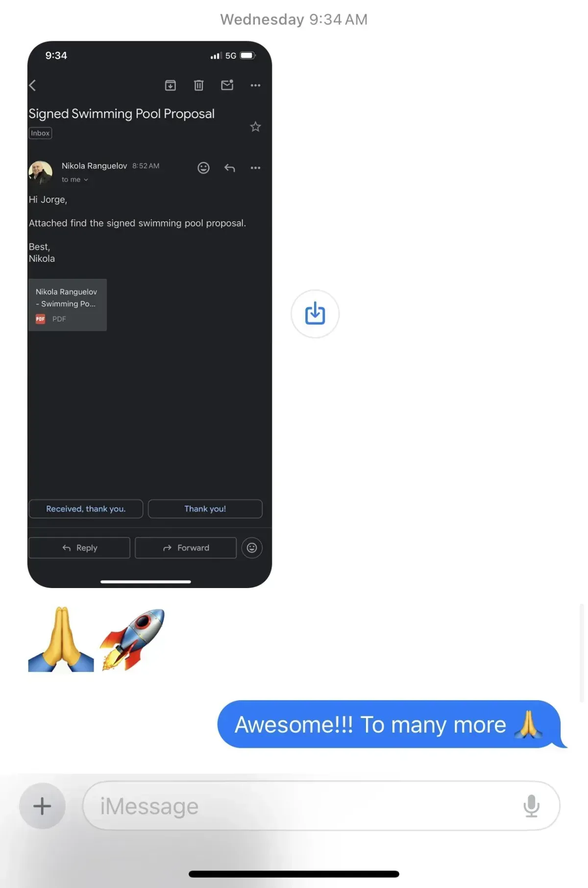Click the trash delete icon
This screenshot has height=888, width=588.
click(198, 85)
